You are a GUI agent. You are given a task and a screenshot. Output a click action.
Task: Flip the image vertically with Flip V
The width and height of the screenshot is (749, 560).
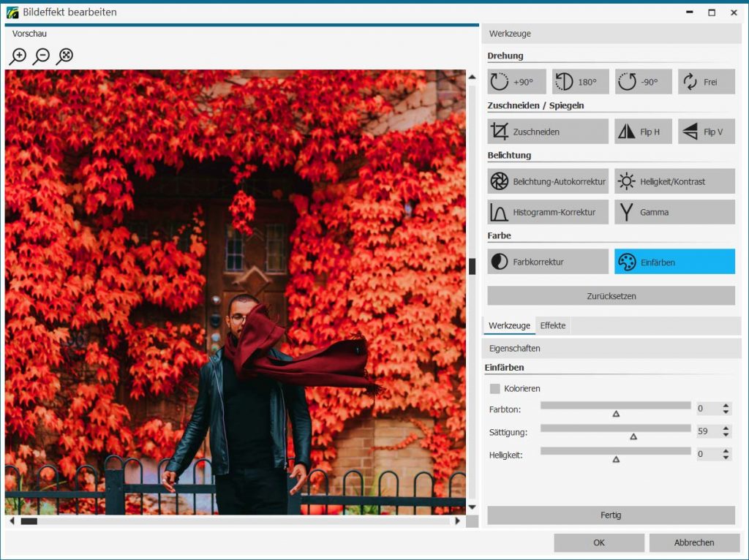click(706, 132)
